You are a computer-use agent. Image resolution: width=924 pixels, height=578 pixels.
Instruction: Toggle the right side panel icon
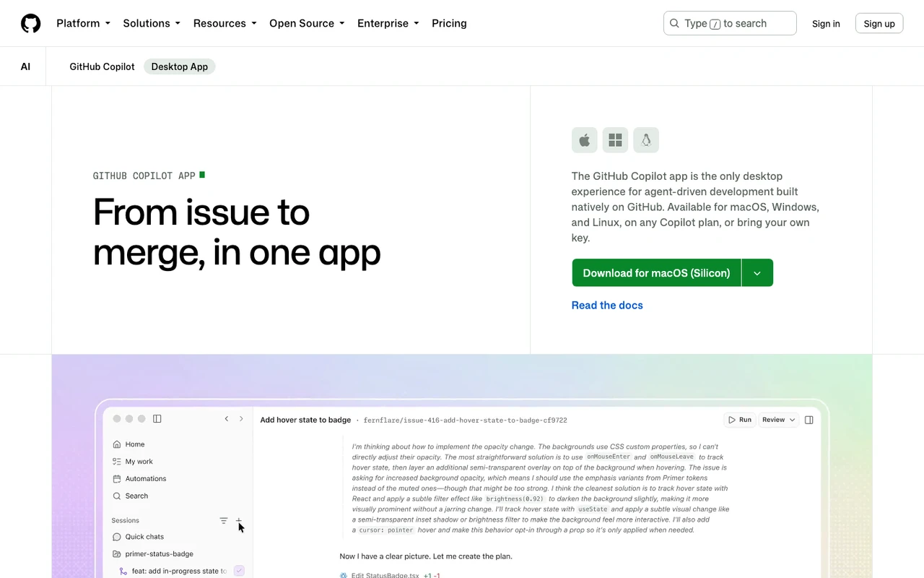(x=809, y=420)
